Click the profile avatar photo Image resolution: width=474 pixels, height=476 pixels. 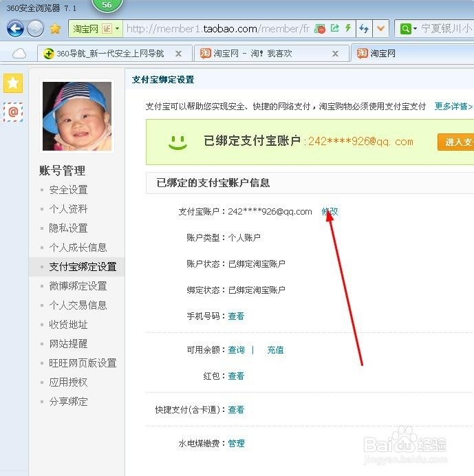[77, 116]
